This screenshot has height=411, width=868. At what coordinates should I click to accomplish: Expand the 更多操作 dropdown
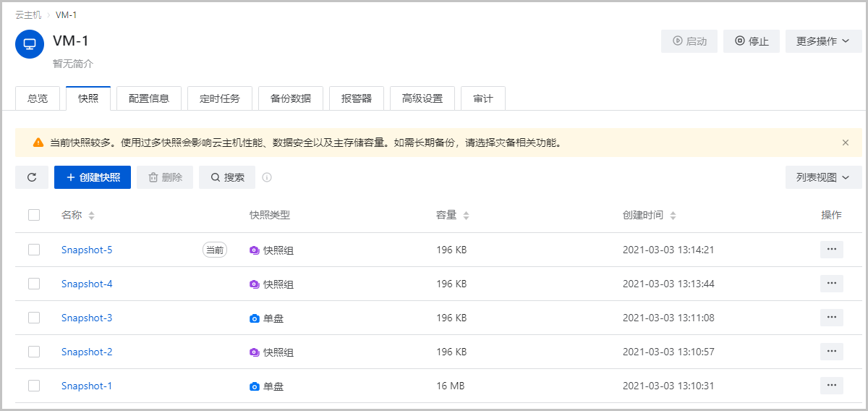click(822, 41)
